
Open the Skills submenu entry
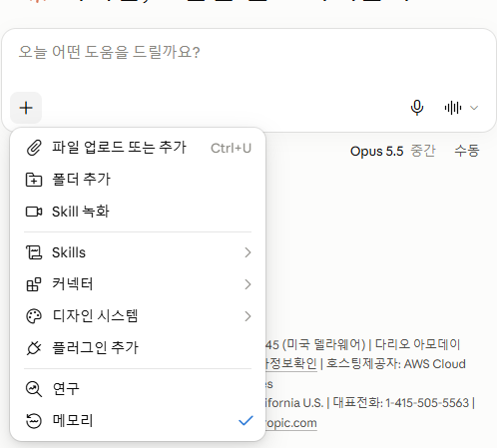(x=138, y=252)
